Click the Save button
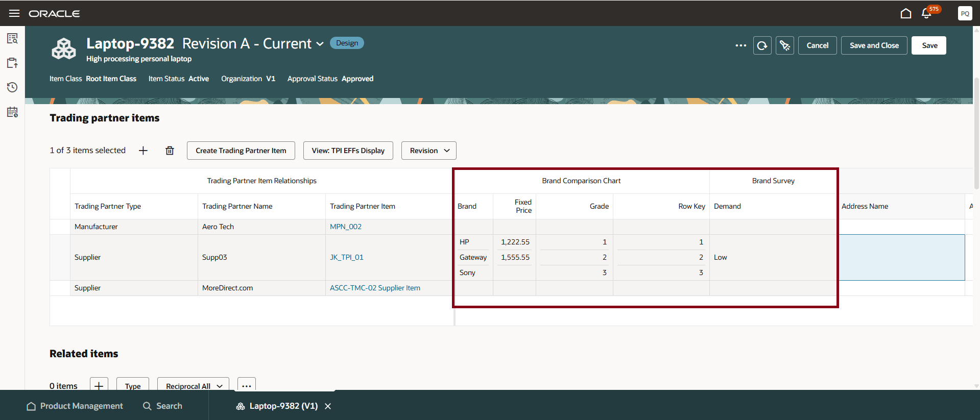The width and height of the screenshot is (980, 420). click(929, 45)
